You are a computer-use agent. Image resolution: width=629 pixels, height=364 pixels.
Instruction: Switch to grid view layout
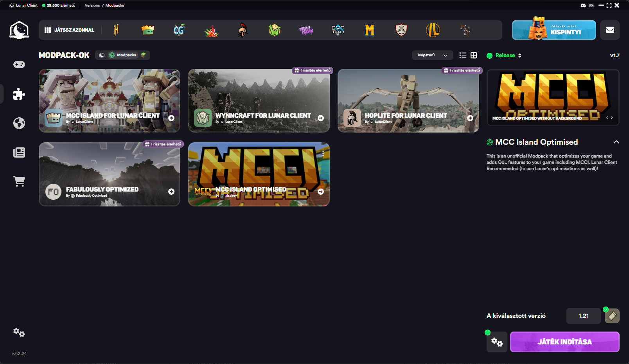tap(474, 56)
